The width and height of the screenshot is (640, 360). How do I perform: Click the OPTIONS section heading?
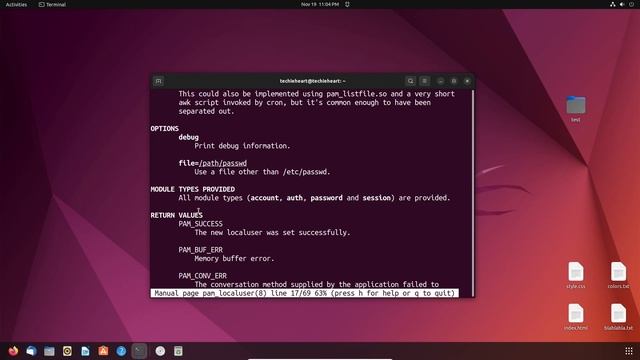[x=164, y=129]
